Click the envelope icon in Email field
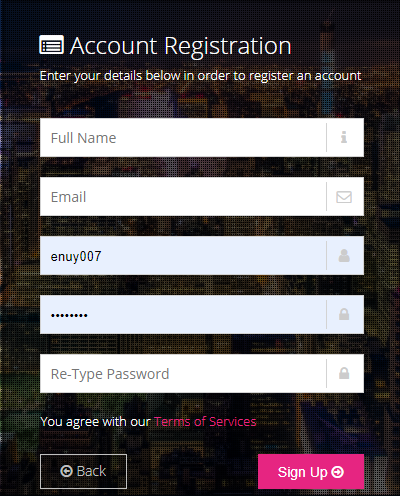The image size is (400, 496). [x=344, y=197]
